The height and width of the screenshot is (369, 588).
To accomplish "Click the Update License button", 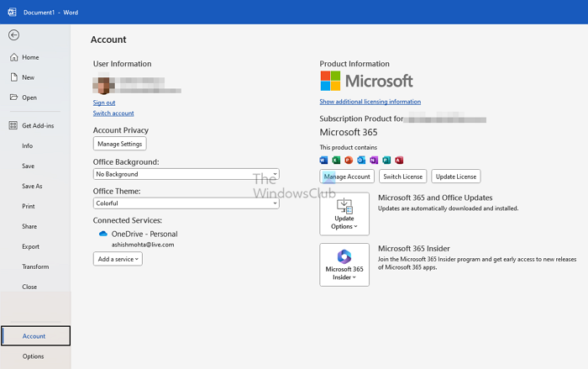I will pyautogui.click(x=456, y=177).
